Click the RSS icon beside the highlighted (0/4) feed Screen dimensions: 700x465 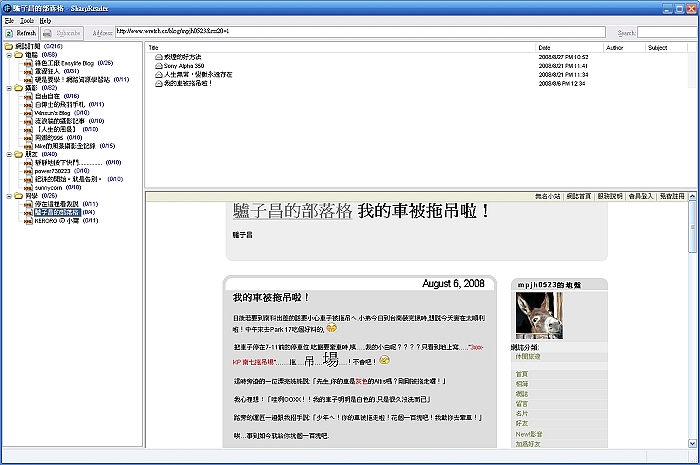(28, 212)
